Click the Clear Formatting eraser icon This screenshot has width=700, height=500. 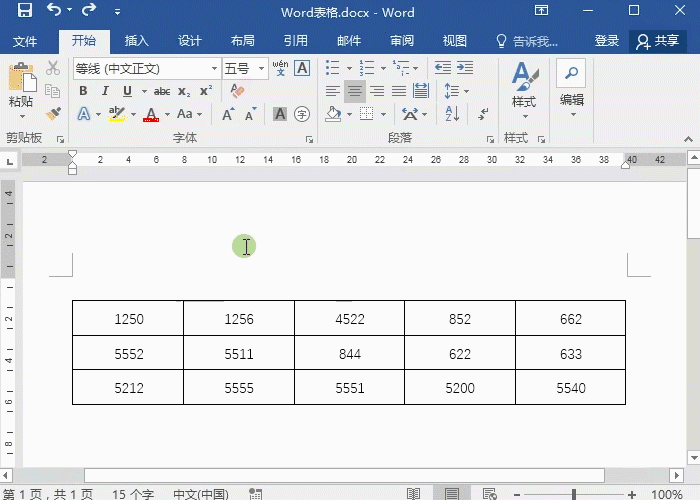click(x=238, y=91)
